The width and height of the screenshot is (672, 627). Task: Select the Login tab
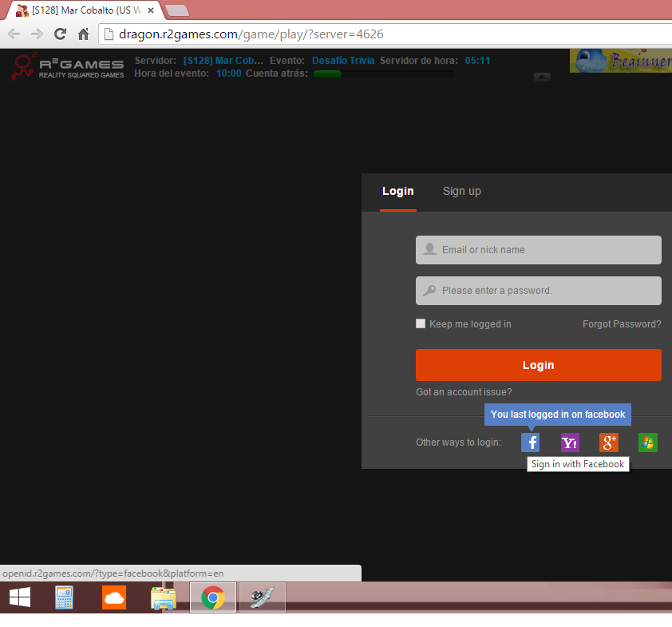[x=397, y=191]
